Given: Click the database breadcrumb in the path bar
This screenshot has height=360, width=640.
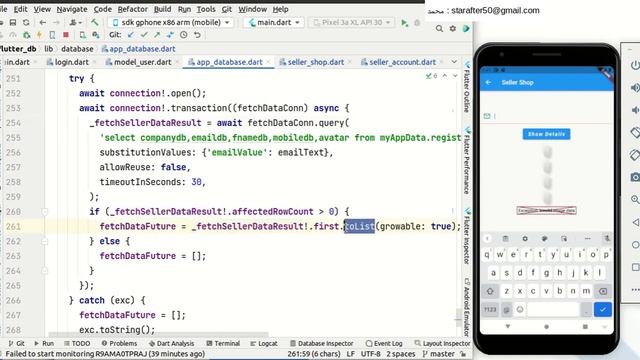Looking at the screenshot, I should 77,49.
